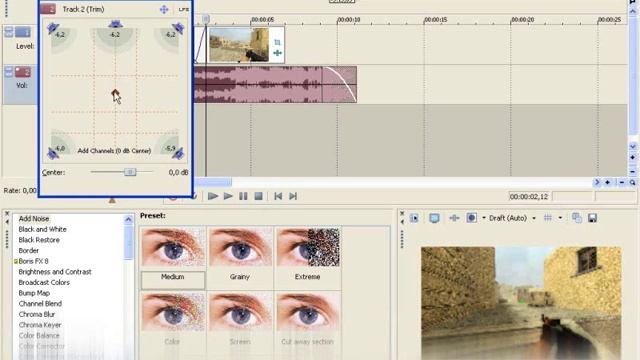Click the rear-right speaker icon in surround panner
Viewport: 640px width, 360px height.
[x=178, y=153]
